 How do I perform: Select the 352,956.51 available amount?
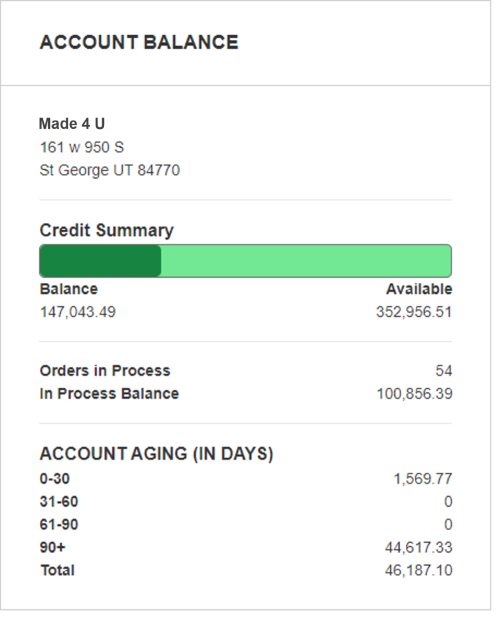[x=414, y=312]
